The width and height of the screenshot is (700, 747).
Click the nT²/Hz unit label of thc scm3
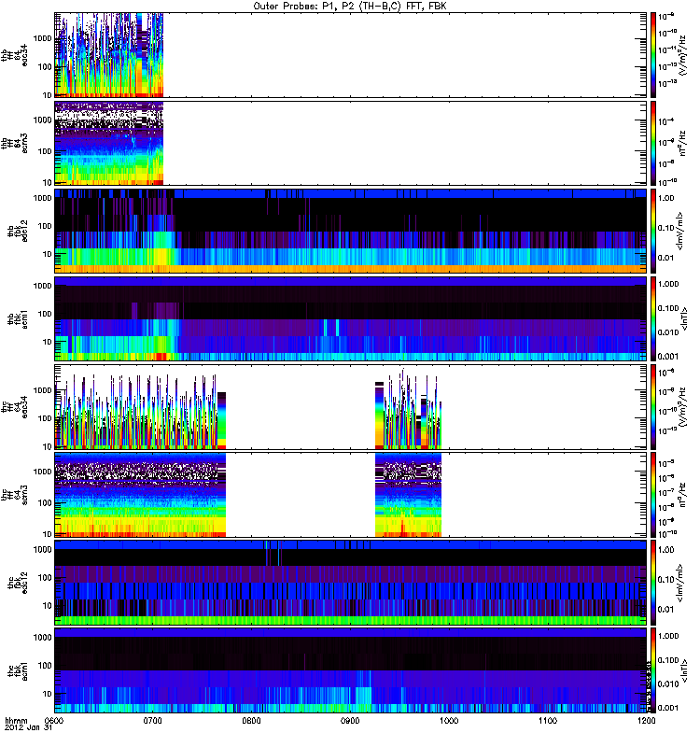coord(682,495)
